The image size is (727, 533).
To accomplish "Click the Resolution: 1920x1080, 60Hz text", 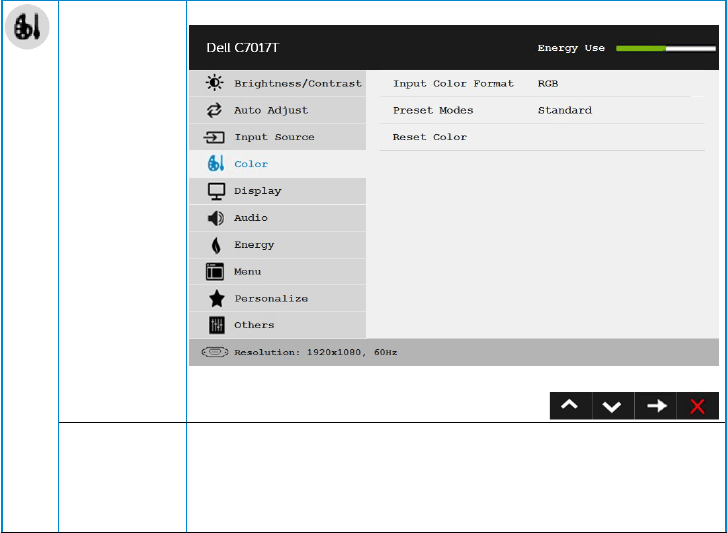I will coord(315,352).
